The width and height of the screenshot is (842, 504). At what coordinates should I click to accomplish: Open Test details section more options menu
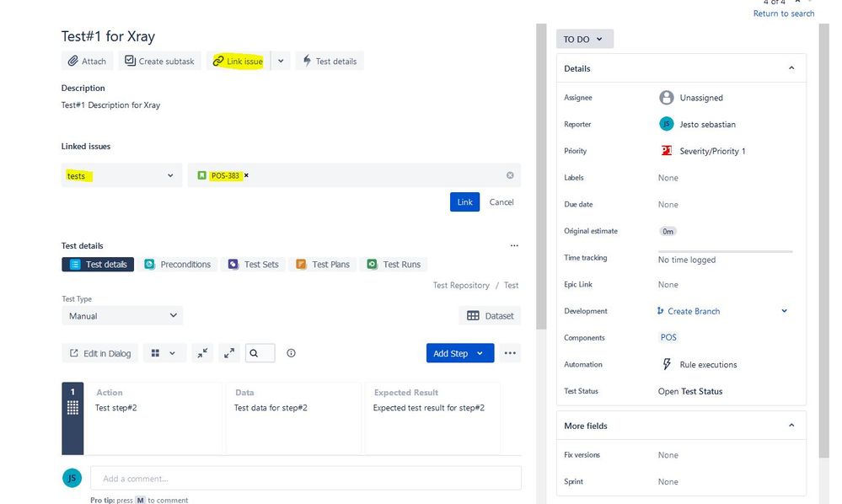click(x=514, y=246)
